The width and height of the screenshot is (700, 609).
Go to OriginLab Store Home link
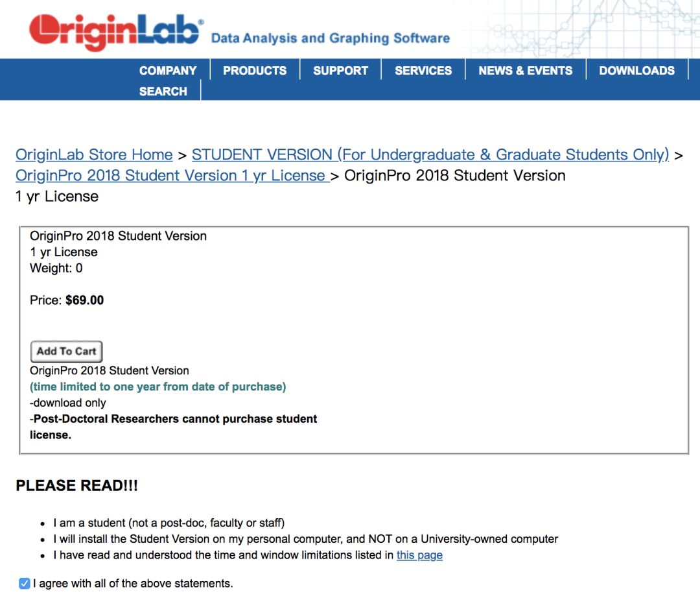94,155
